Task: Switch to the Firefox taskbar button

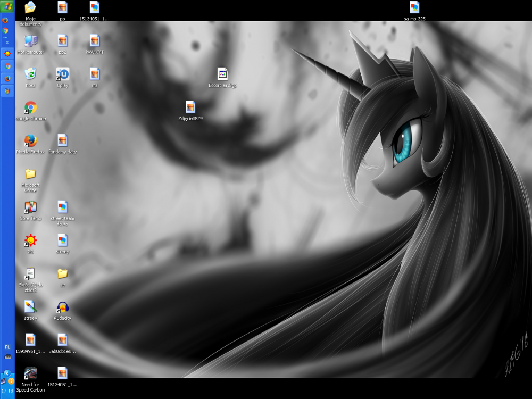Action: [7, 79]
